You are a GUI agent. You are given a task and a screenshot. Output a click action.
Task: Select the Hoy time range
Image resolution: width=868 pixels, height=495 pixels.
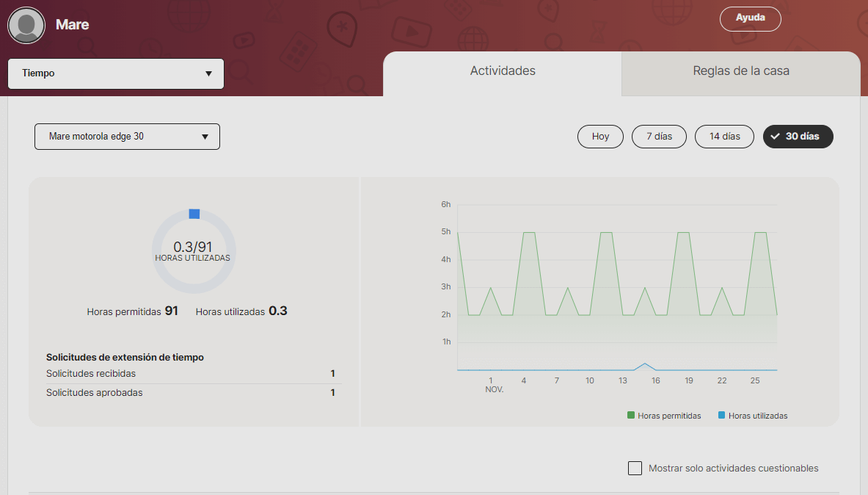600,137
